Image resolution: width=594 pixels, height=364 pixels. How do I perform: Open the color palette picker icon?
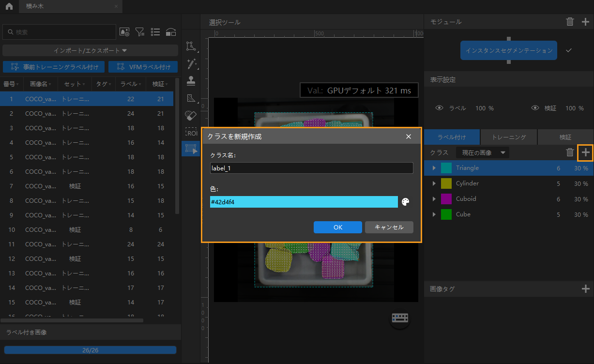point(406,202)
